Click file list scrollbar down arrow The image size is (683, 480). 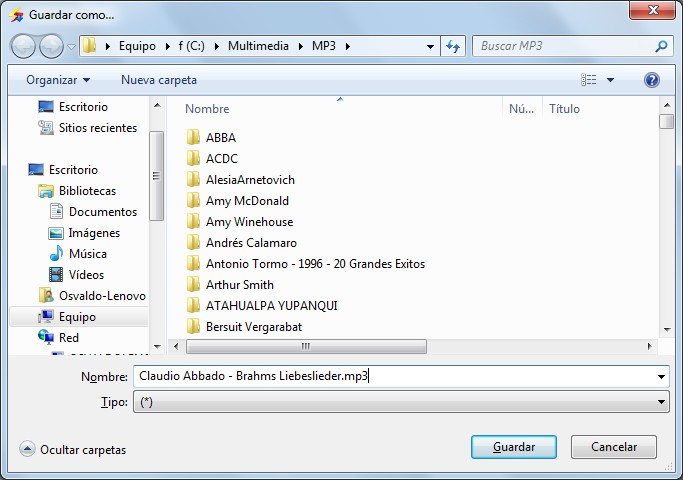pos(666,330)
